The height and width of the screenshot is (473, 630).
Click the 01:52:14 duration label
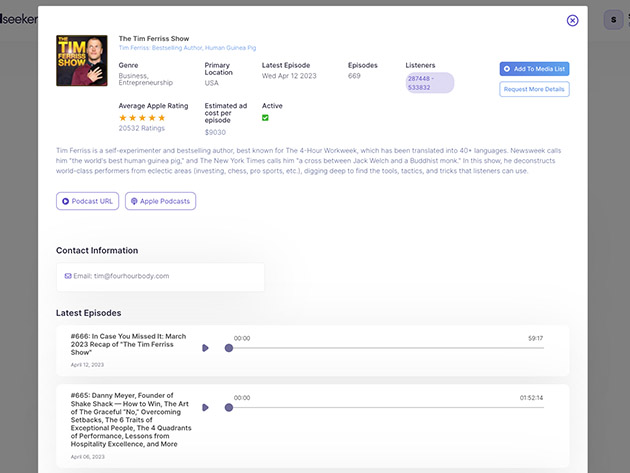(531, 398)
